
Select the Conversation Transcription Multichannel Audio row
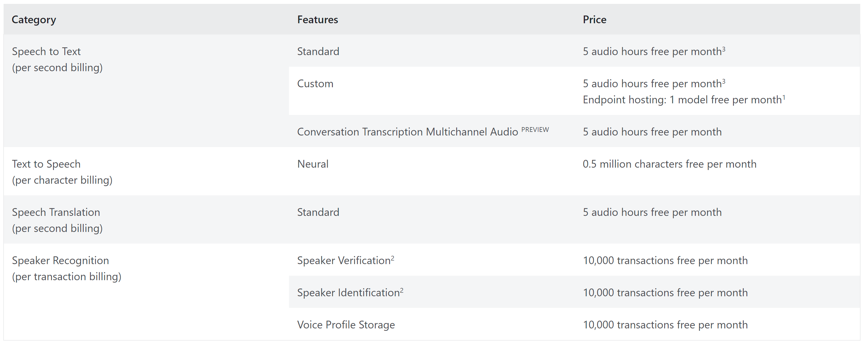(x=574, y=131)
